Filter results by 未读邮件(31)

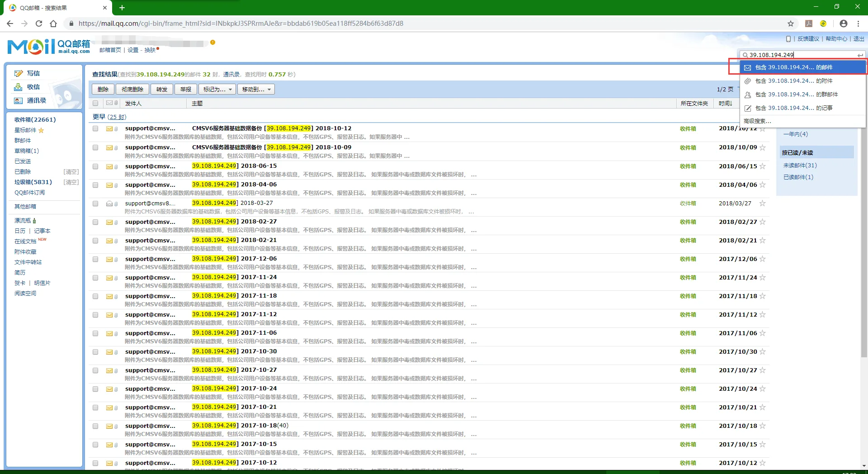coord(800,166)
